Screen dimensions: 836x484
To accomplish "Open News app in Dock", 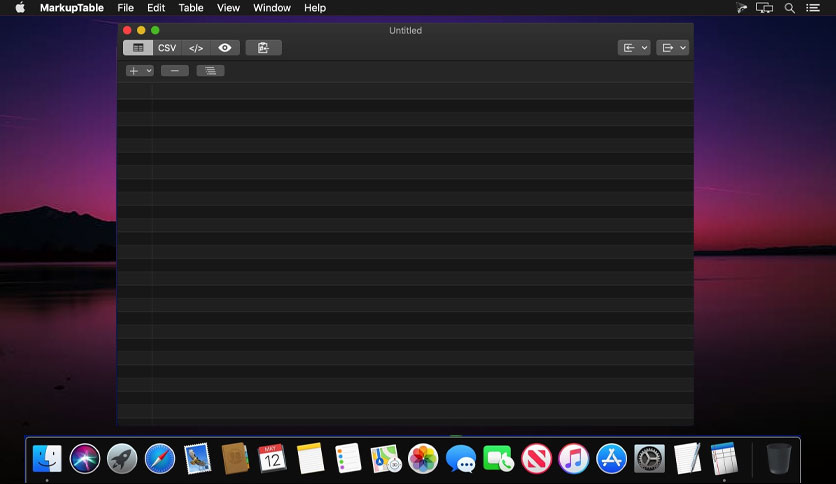I will coord(536,458).
